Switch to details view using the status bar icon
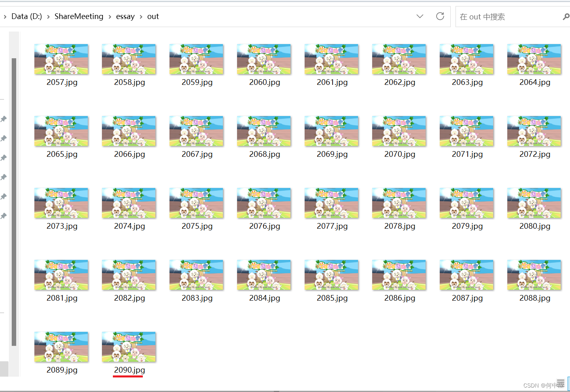Image resolution: width=570 pixels, height=392 pixels. pos(560,382)
